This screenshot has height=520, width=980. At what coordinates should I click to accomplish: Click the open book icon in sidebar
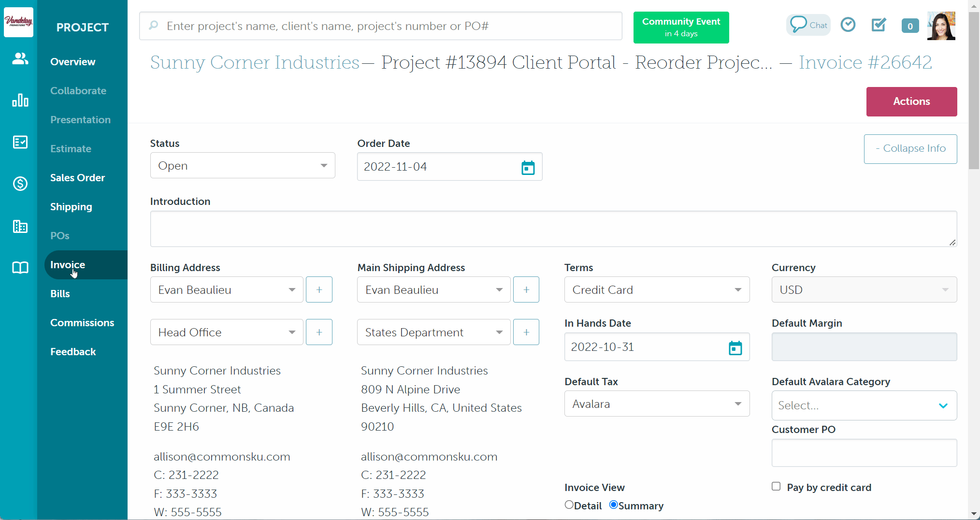[x=20, y=268]
